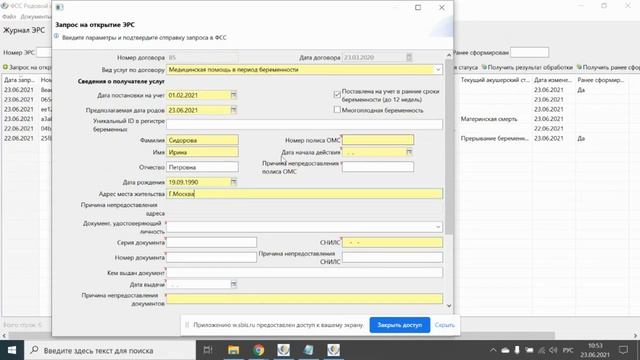Click Windows taskbar search box

click(110, 350)
